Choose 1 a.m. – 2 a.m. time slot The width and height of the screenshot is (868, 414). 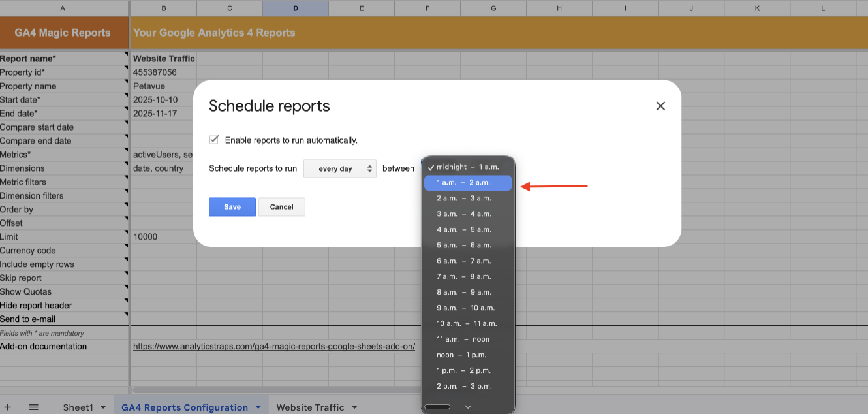468,183
